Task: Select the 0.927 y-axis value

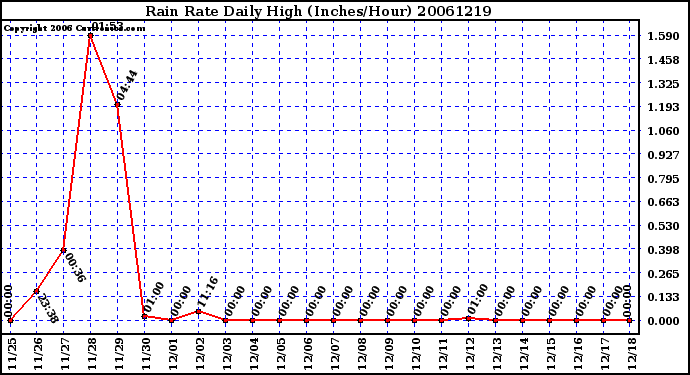Action: click(663, 154)
